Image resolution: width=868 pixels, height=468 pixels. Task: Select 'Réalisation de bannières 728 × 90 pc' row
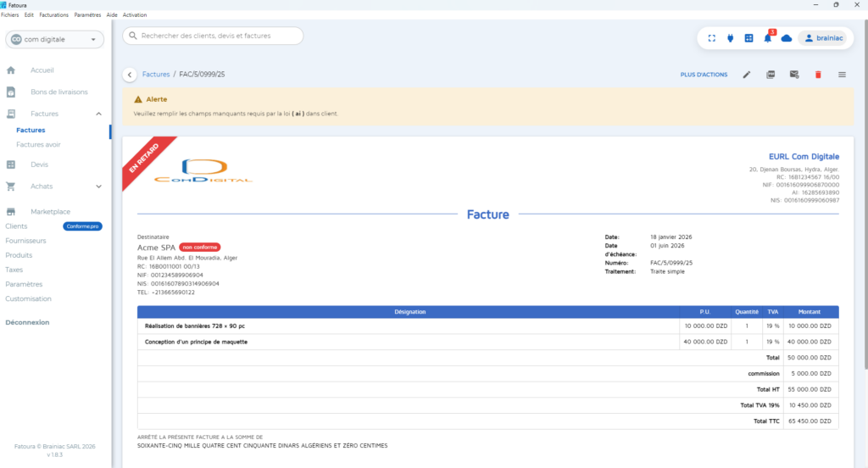[487, 326]
